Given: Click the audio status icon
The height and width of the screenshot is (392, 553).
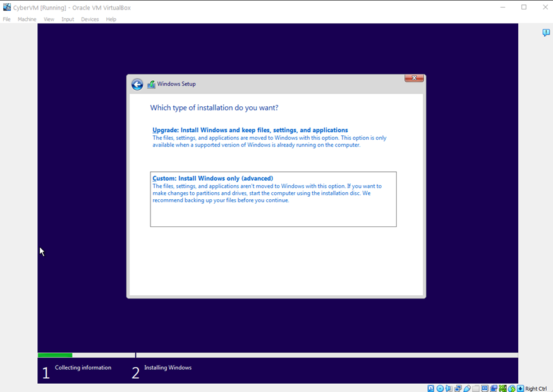Looking at the screenshot, I should point(449,388).
